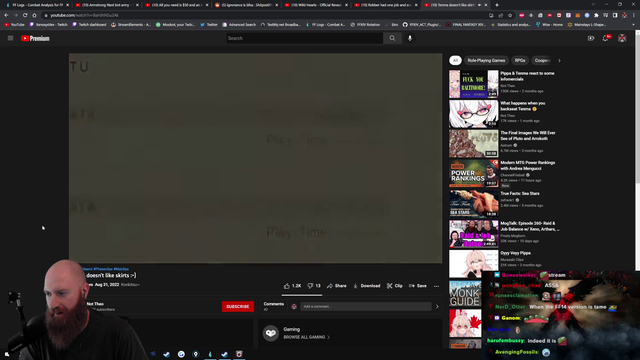Open the Twitter bookmark
Image resolution: width=640 pixels, height=360 pixels.
point(209,24)
